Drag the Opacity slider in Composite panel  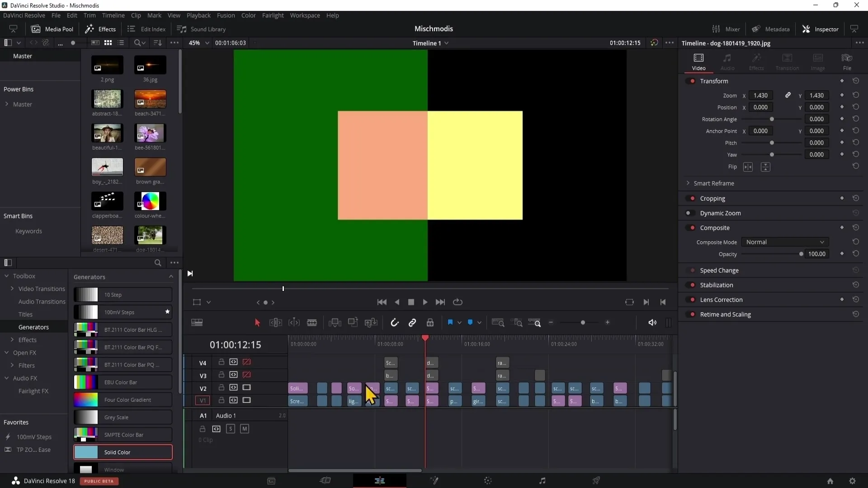801,254
